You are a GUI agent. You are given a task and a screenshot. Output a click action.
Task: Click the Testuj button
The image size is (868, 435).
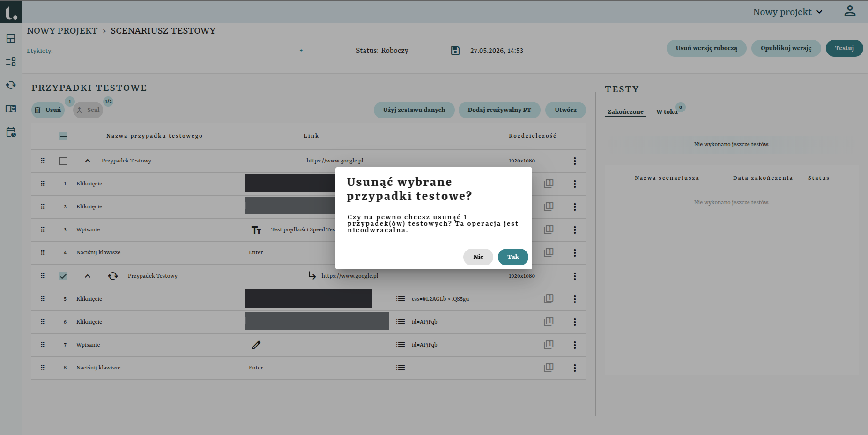844,48
